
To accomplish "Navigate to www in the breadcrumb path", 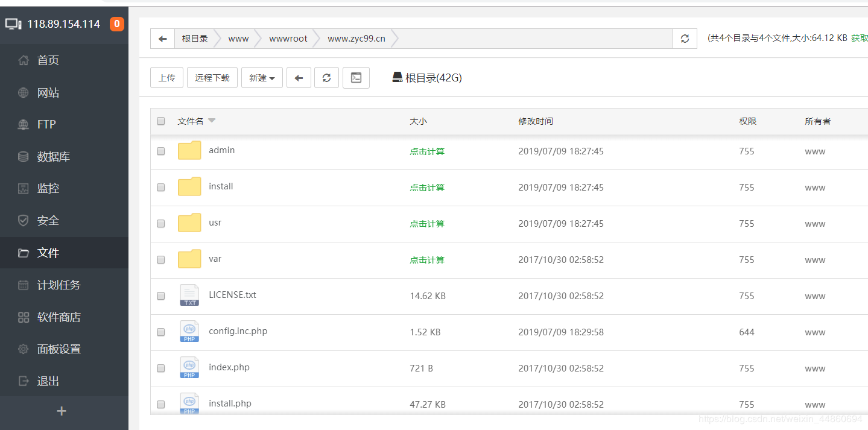I will (x=238, y=39).
